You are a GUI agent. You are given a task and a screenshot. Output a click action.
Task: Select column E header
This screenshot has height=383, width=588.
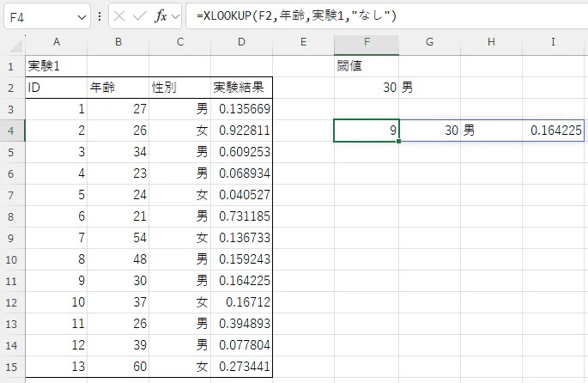pos(303,42)
